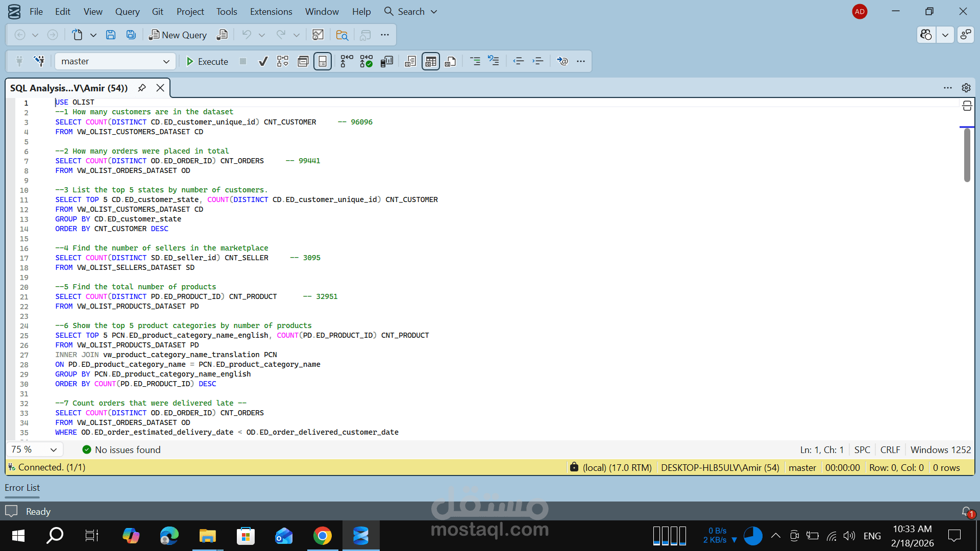Click the Parse checkmark icon

[263, 61]
